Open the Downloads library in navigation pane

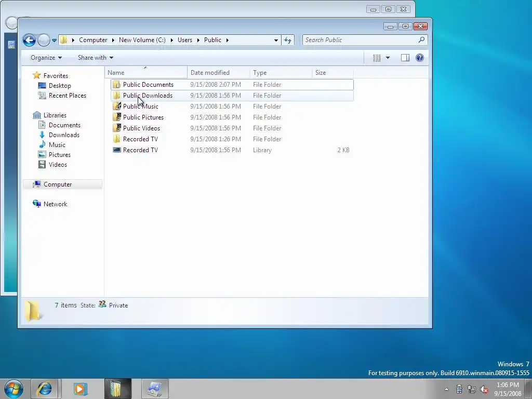[64, 135]
